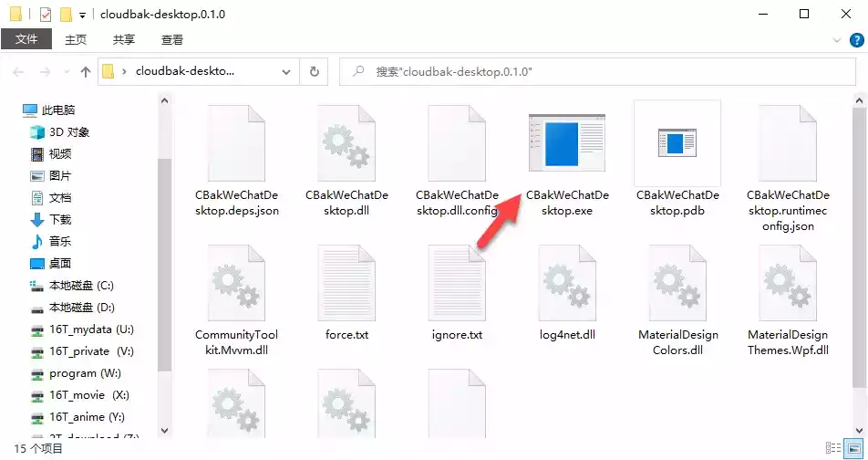
Task: Click the Up one level arrow
Action: (86, 71)
